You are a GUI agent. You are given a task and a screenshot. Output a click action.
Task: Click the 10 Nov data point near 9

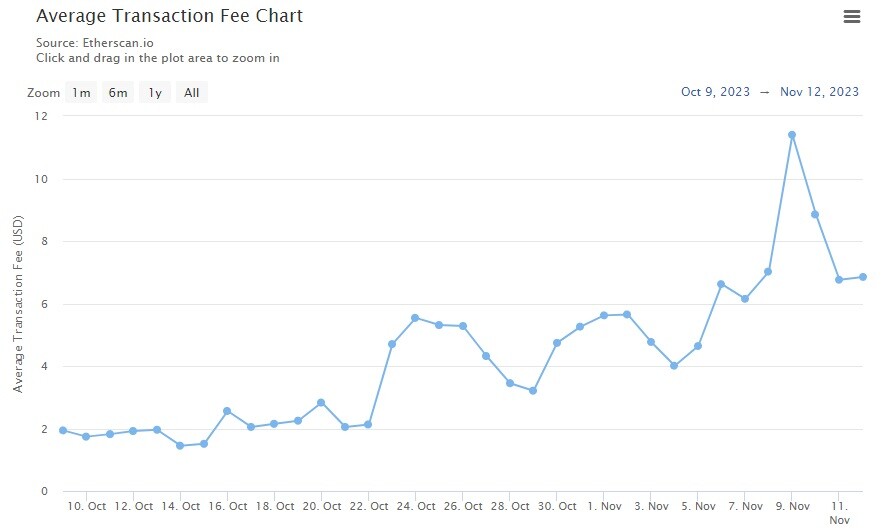click(815, 215)
